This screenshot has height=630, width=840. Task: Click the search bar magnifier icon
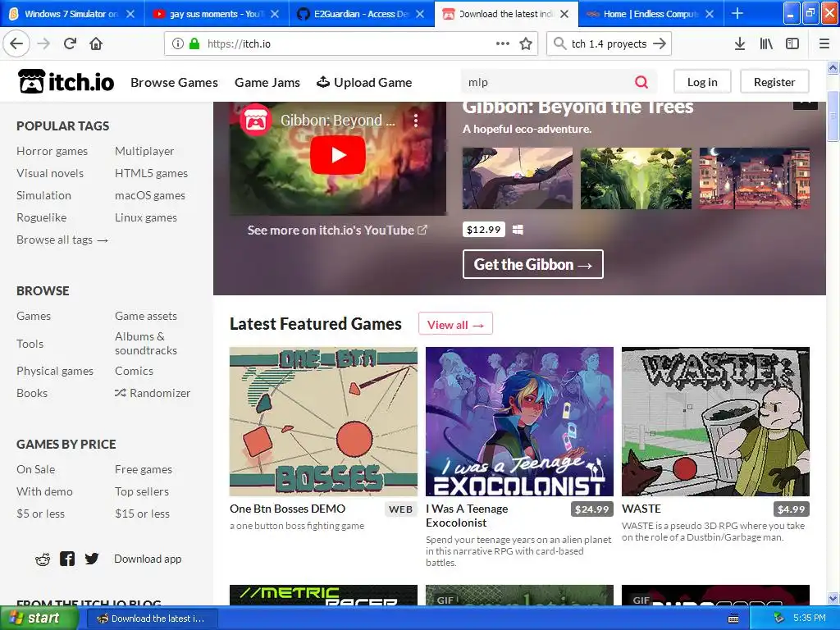pos(559,43)
